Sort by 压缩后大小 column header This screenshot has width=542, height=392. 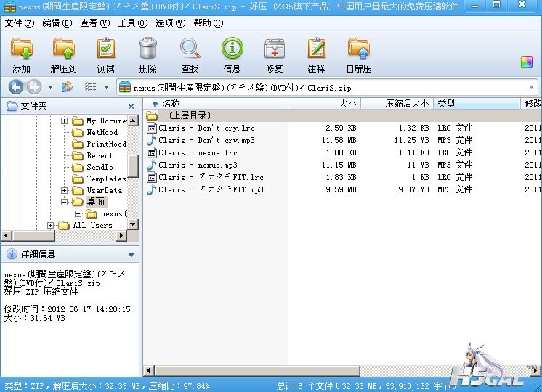[397, 103]
